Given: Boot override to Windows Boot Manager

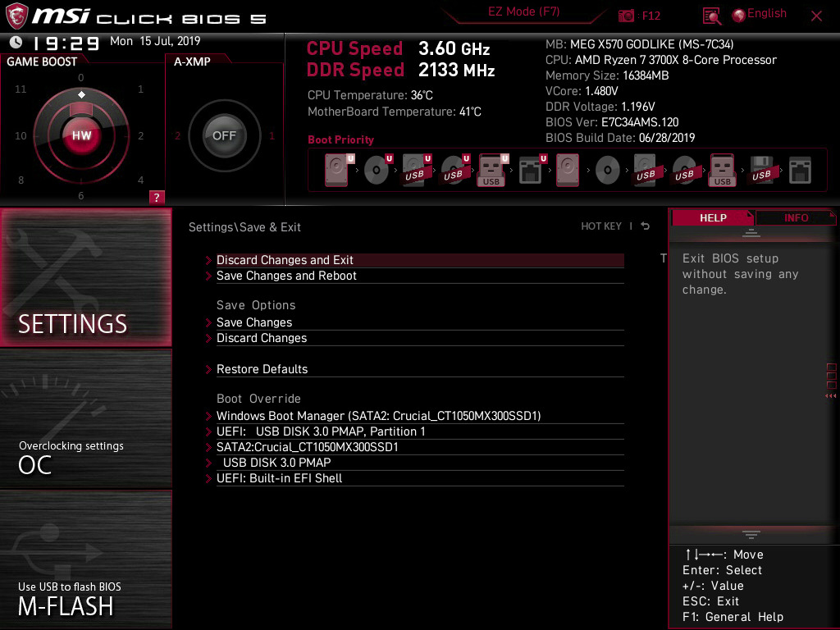Looking at the screenshot, I should 420,416.
